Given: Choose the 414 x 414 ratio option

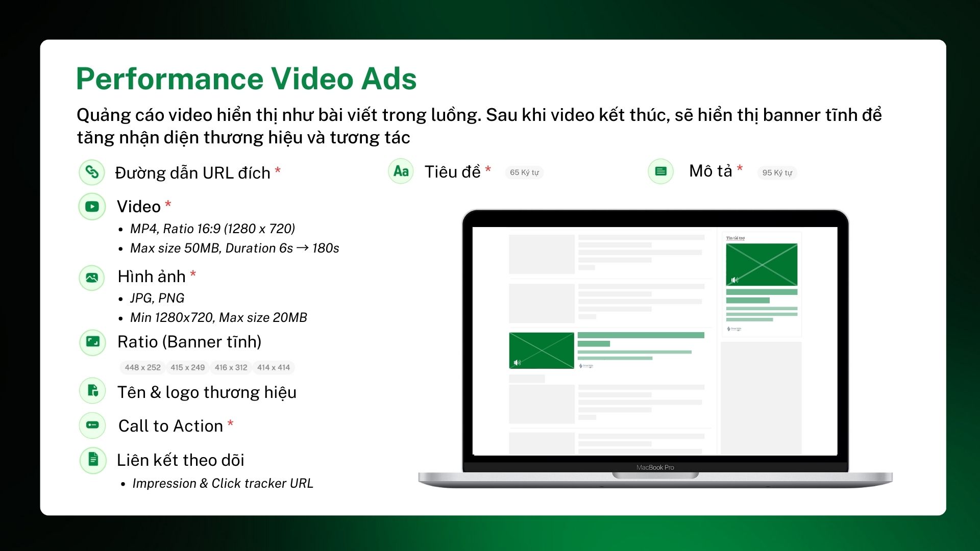Looking at the screenshot, I should point(274,367).
